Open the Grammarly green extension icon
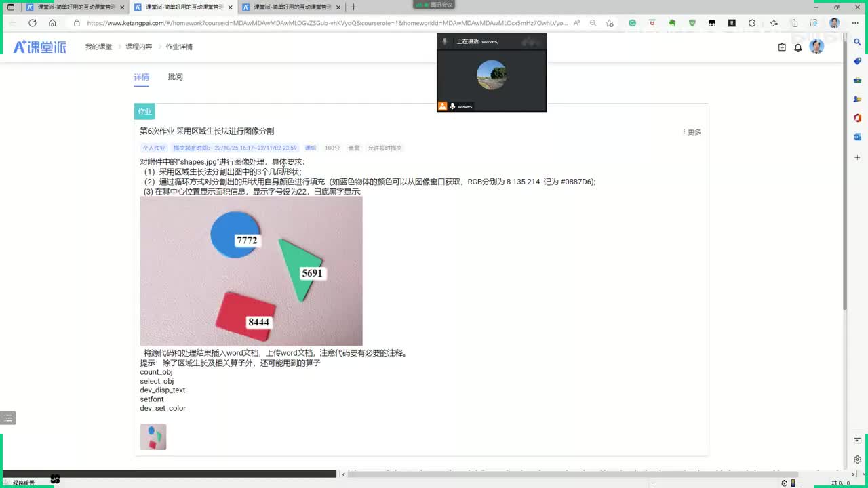 (x=632, y=22)
